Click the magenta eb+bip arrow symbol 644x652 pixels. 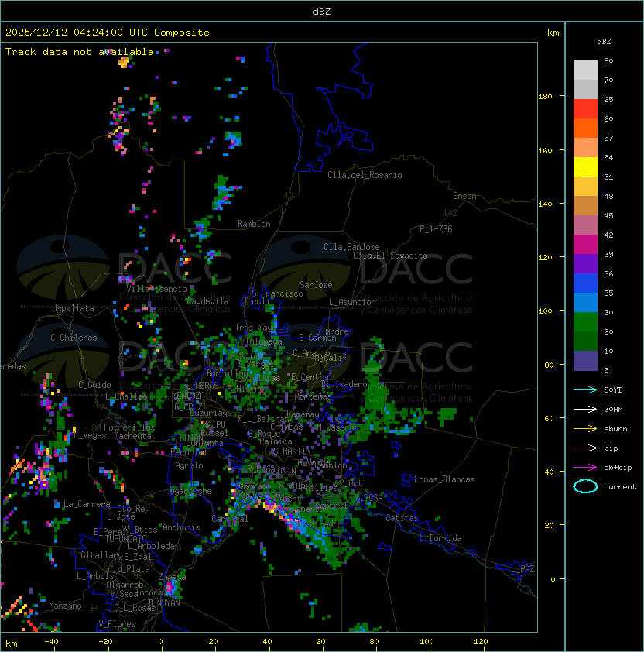[x=585, y=468]
